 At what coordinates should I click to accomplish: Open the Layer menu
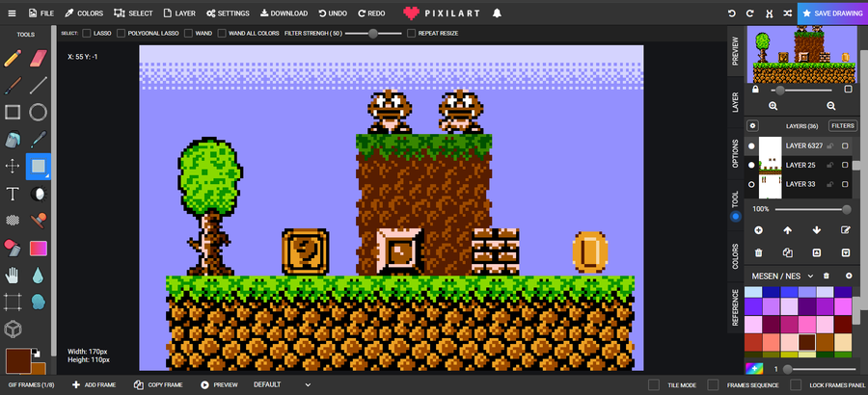(x=179, y=13)
